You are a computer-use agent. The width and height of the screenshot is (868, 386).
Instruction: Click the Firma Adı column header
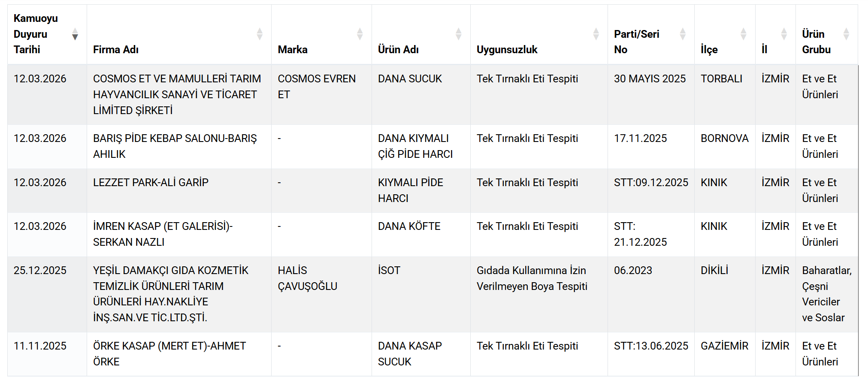click(116, 50)
